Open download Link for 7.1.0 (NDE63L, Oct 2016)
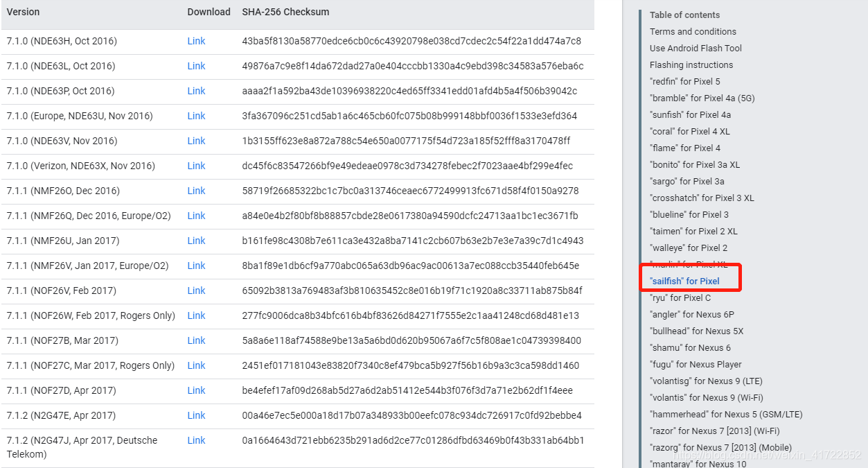This screenshot has width=868, height=468. coord(196,66)
